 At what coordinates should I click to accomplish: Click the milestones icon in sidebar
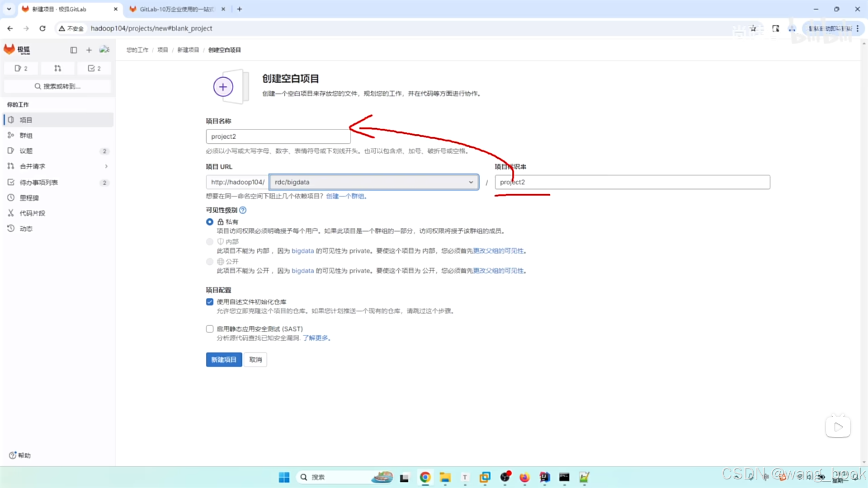tap(10, 197)
